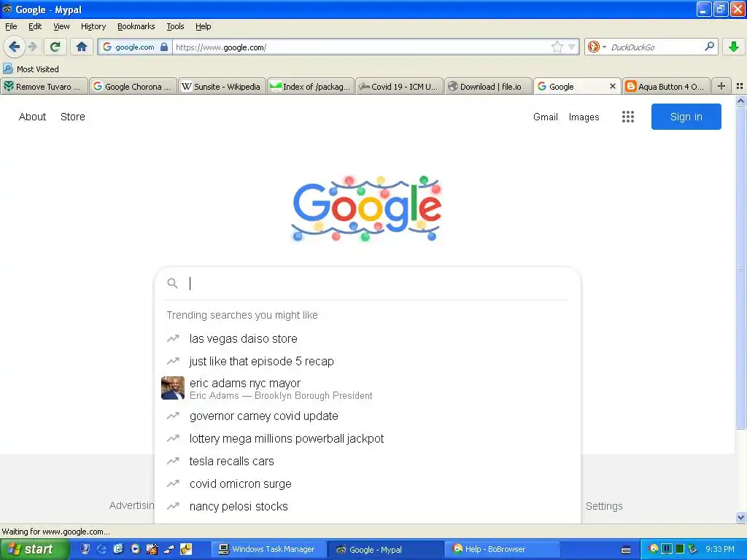This screenshot has height=560, width=747.
Task: Click the Sign in button
Action: click(686, 117)
